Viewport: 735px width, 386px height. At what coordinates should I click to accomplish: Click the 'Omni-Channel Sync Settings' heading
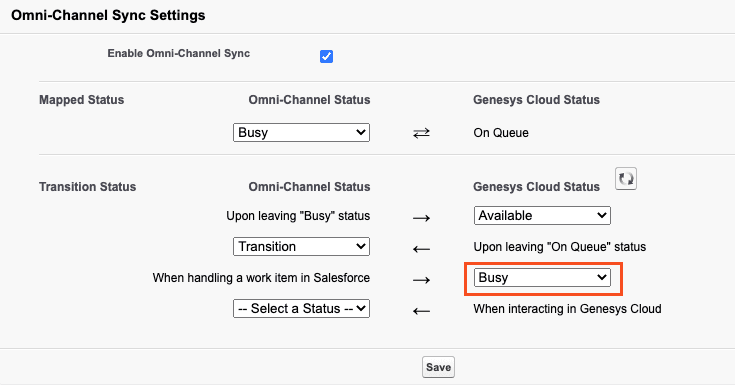point(108,15)
